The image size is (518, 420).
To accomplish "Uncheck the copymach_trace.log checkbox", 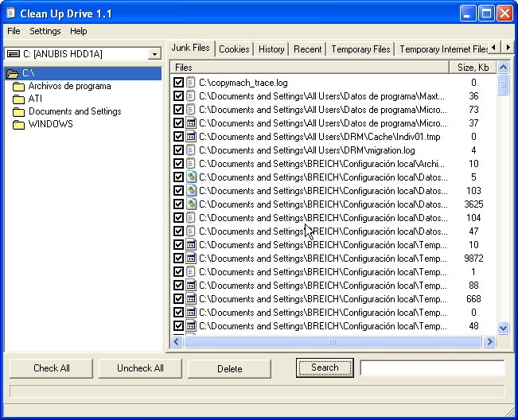I will tap(178, 83).
